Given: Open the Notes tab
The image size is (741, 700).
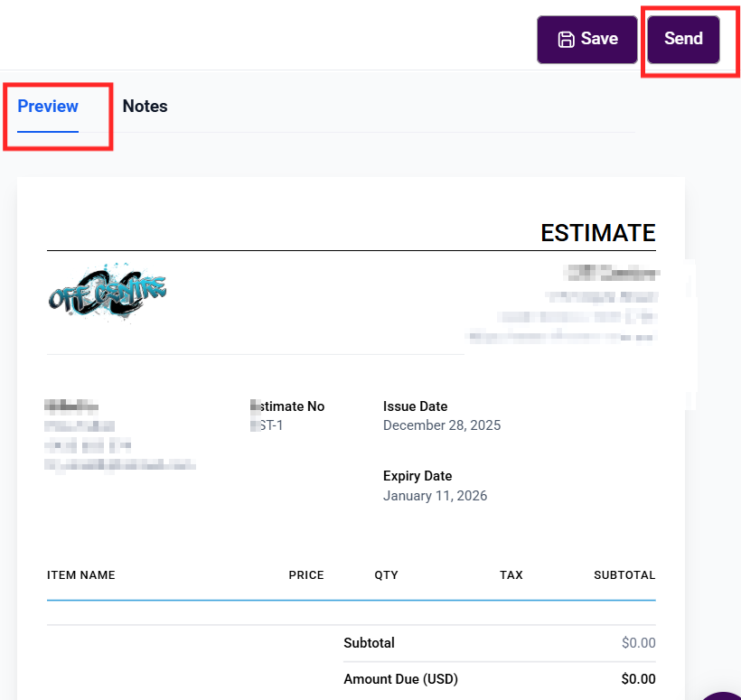Looking at the screenshot, I should tap(145, 107).
